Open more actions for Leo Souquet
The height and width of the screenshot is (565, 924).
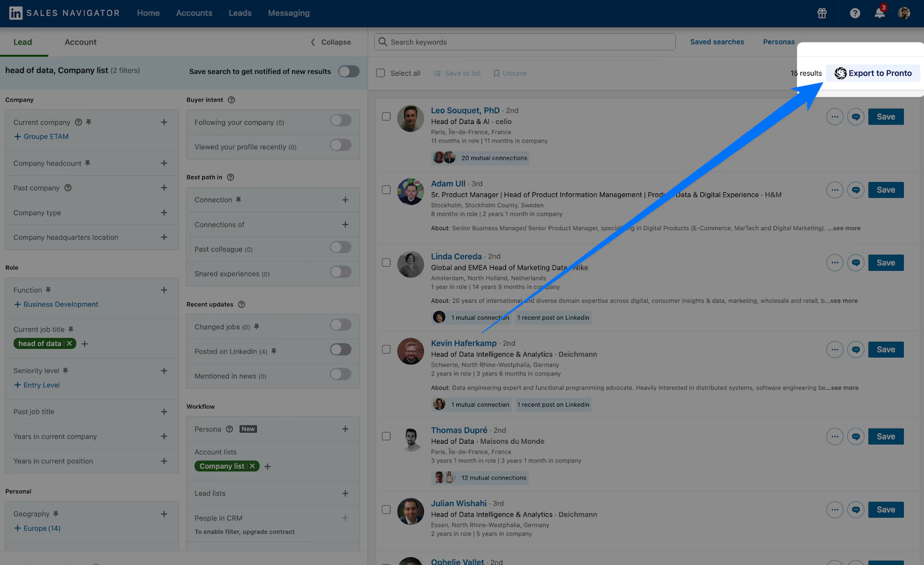834,117
